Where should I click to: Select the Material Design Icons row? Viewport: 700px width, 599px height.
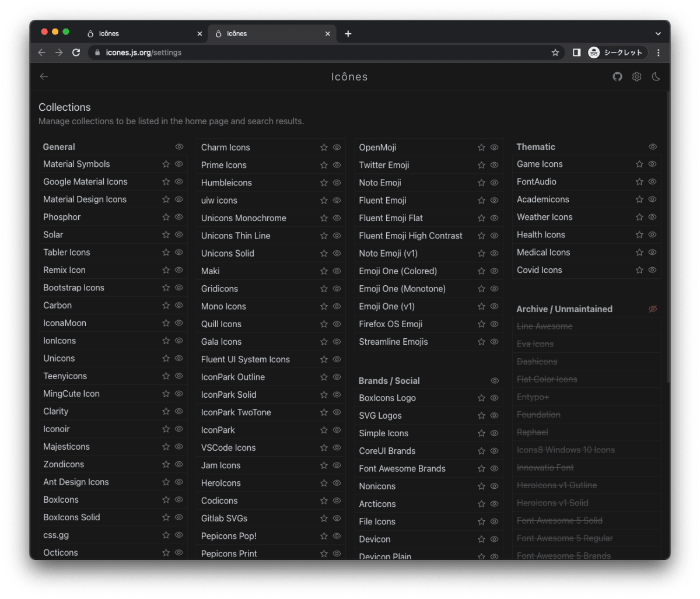coord(113,199)
